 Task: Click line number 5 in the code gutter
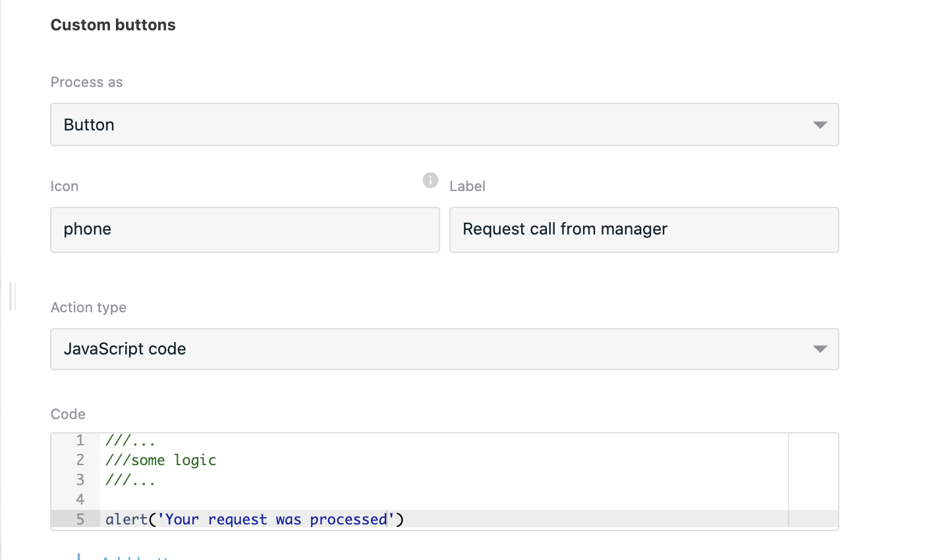80,519
